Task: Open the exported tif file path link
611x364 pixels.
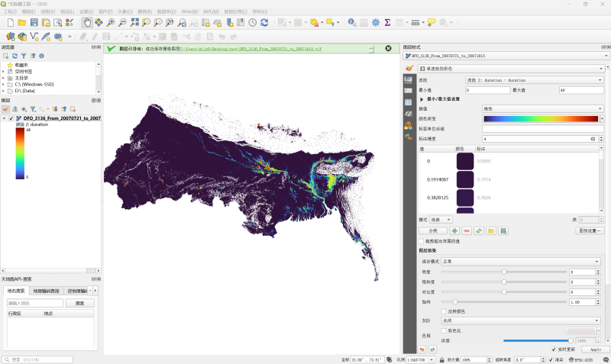Action: (251, 49)
